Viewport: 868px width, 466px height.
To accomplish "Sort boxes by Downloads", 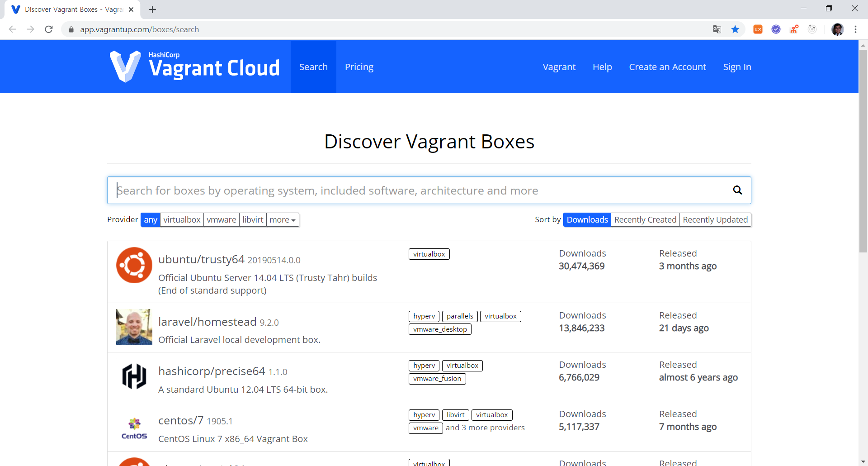I will pos(587,220).
